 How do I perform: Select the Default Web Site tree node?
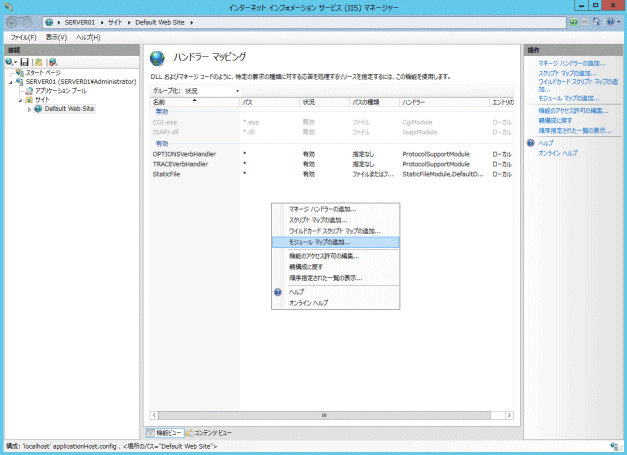click(x=69, y=109)
